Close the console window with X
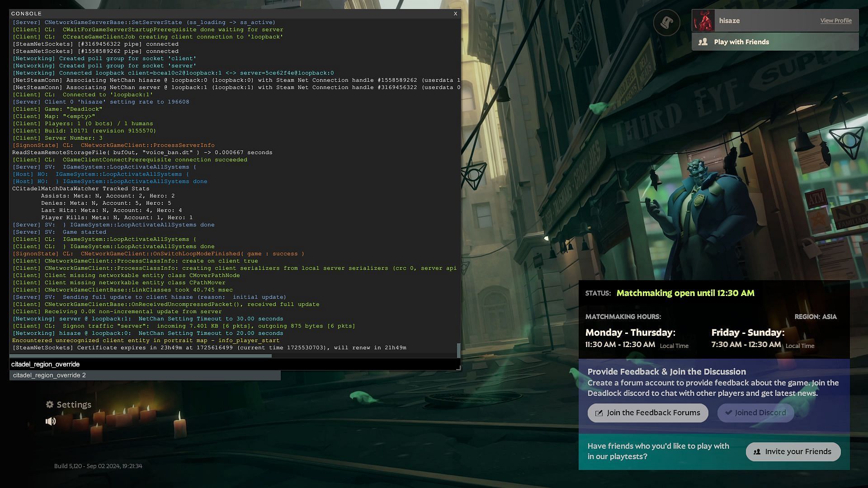This screenshot has height=488, width=868. [455, 14]
